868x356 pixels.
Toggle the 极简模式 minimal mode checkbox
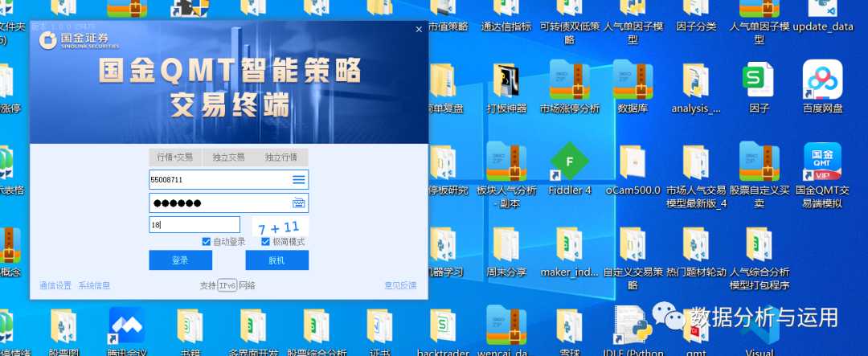(x=266, y=241)
